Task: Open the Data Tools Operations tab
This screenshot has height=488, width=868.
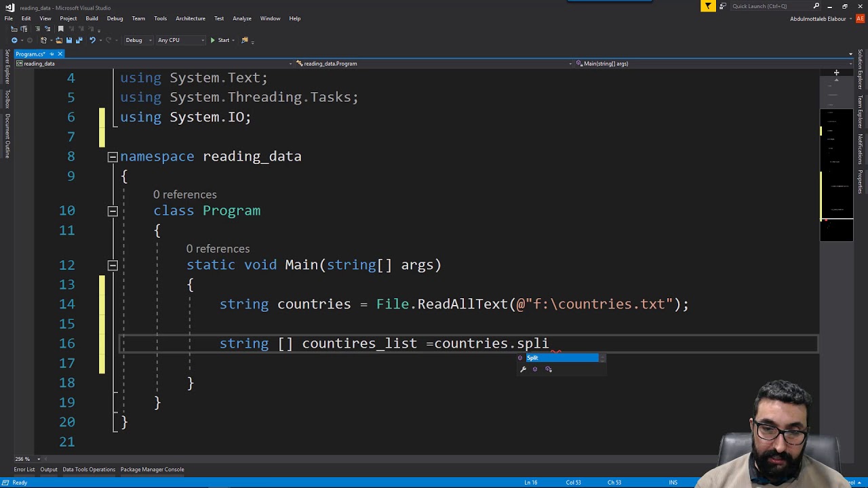Action: click(89, 469)
